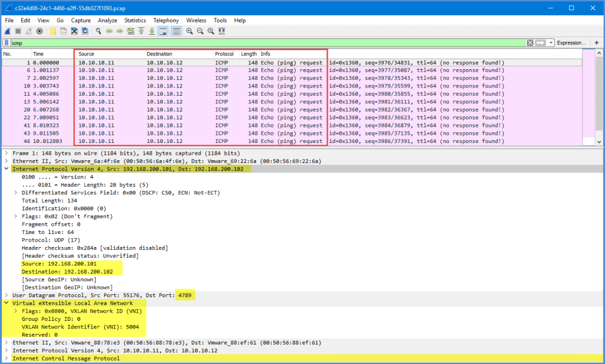Open the Statistics menu
Viewport: 605px width, 364px height.
pos(135,19)
